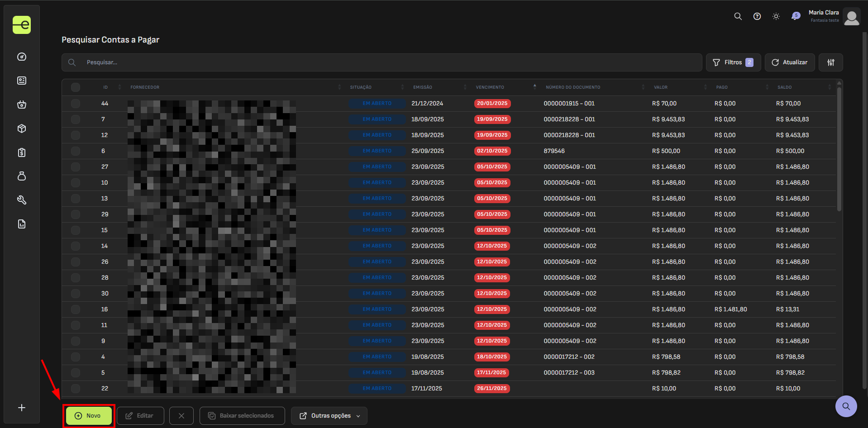Sort by the Saldo column header
This screenshot has width=868, height=428.
(785, 87)
